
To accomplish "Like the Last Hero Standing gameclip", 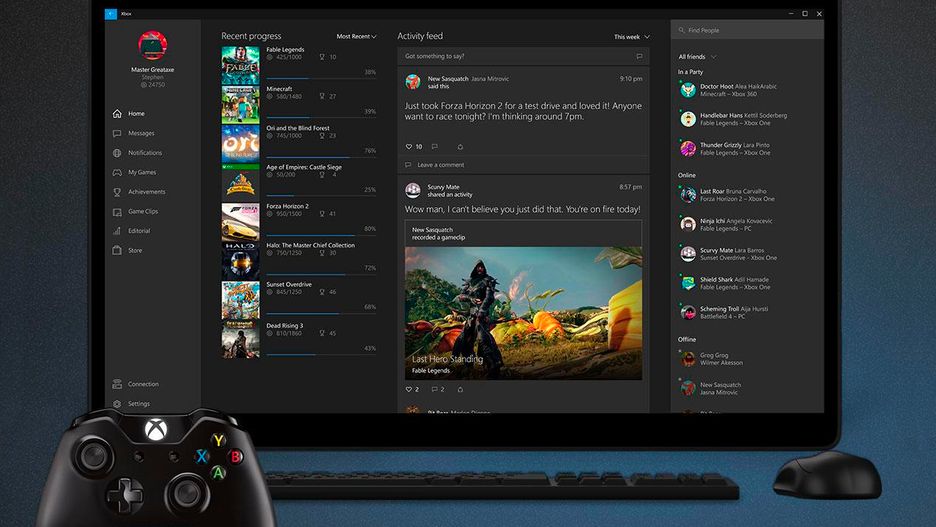I will tap(409, 389).
